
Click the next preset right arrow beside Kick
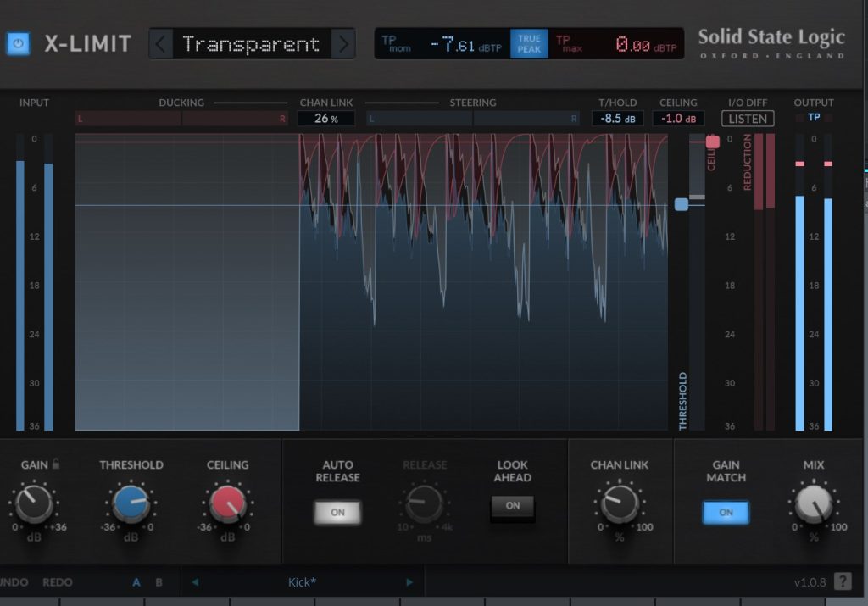(x=409, y=582)
